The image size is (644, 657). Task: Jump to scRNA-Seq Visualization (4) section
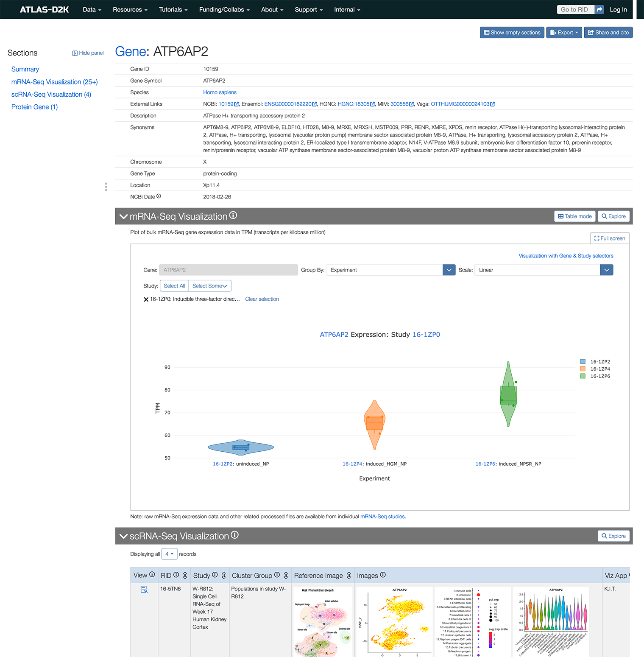(x=51, y=95)
